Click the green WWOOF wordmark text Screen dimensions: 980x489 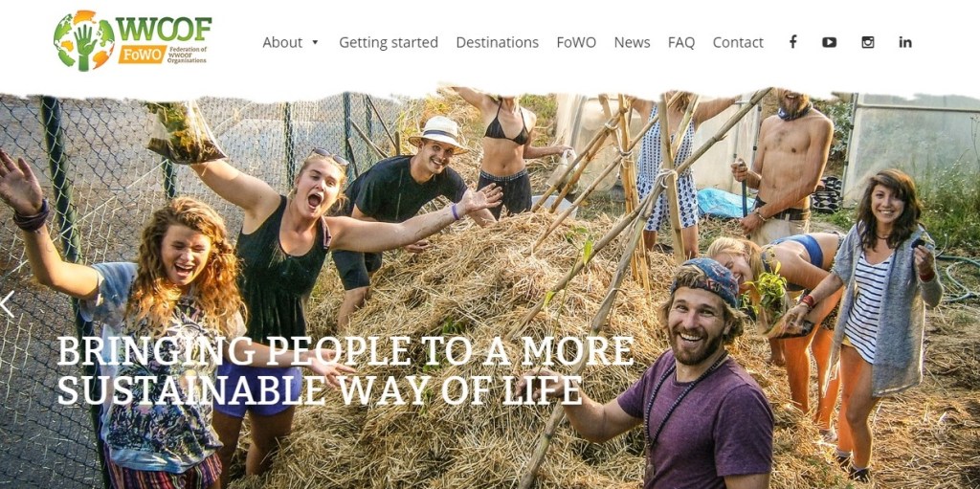coord(164,29)
